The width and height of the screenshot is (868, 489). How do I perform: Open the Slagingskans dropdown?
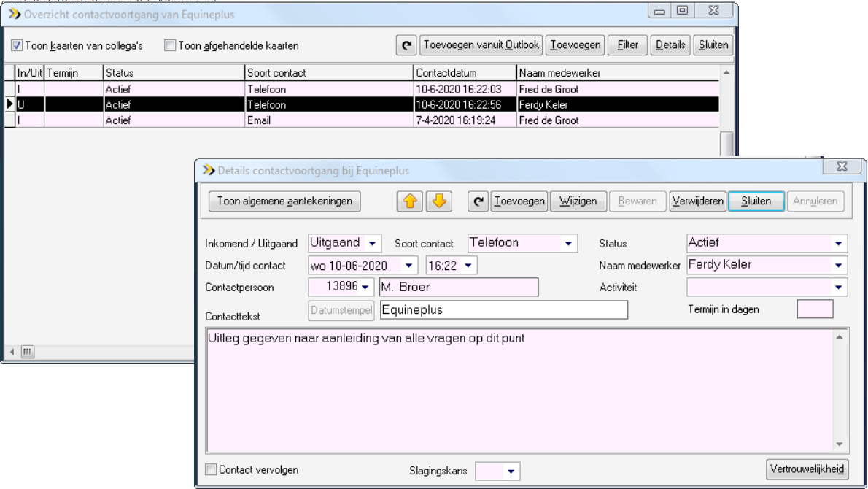(511, 471)
